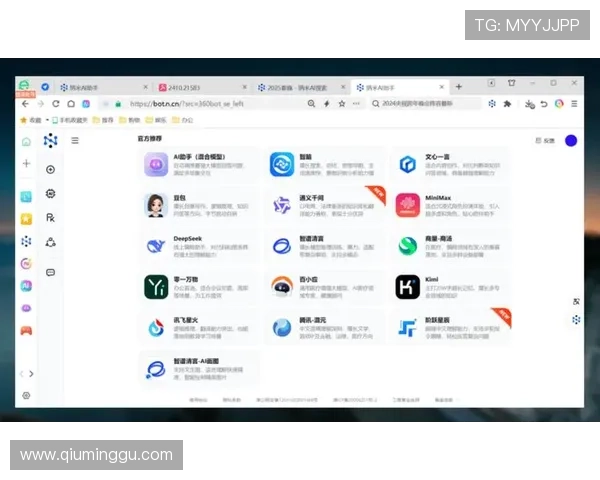Switch to the 2025 纳米AI搜索 tab
This screenshot has width=600, height=480.
click(300, 88)
